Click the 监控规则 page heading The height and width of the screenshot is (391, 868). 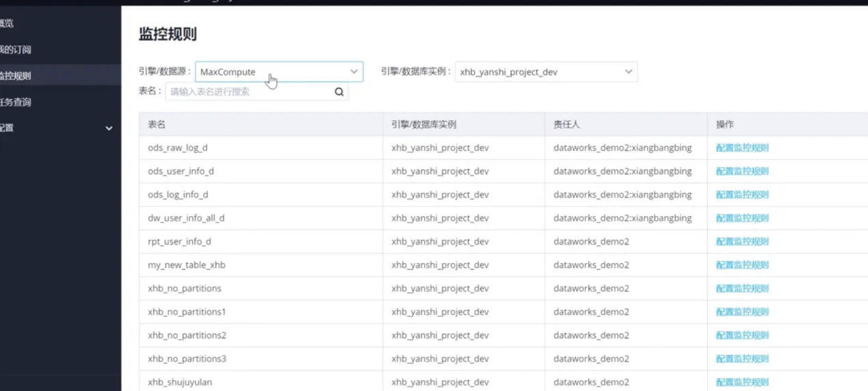(168, 34)
